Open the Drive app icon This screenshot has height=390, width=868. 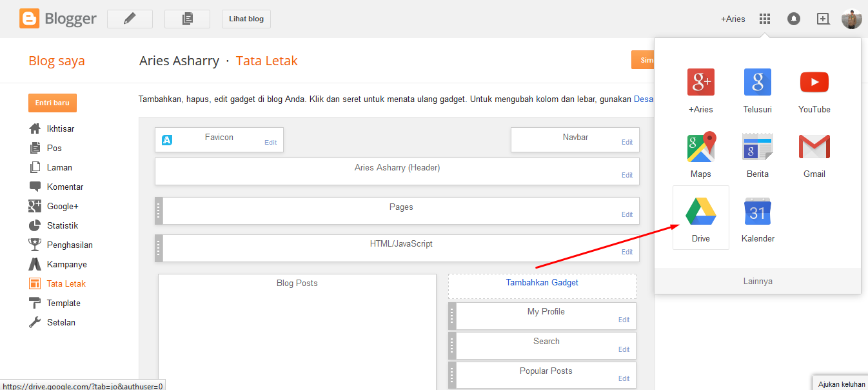701,218
